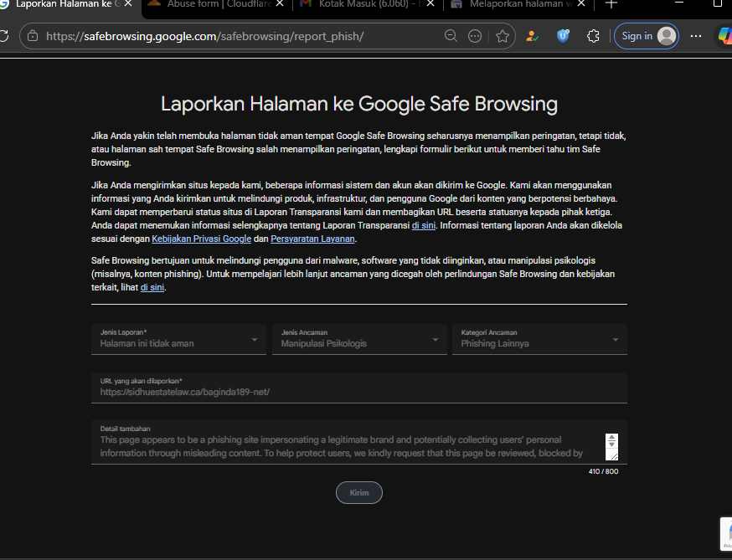
Task: Close the Melaporkan halaman tab
Action: tap(581, 3)
